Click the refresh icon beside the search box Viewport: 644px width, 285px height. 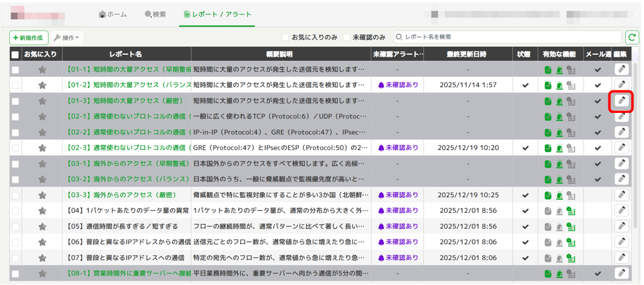632,37
